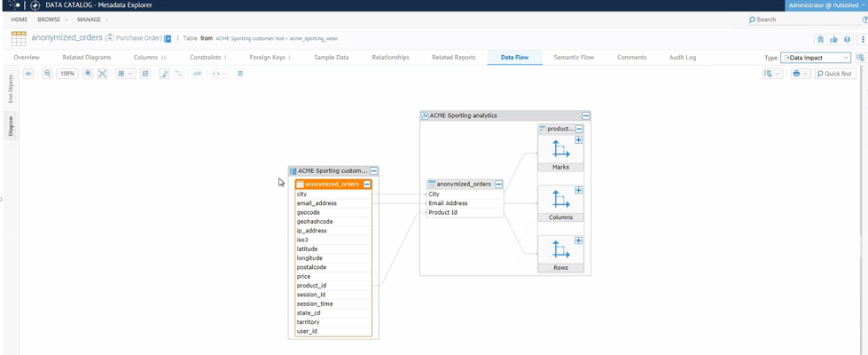Viewport: 868px width, 355px height.
Task: Click the ACME Sporting customer hub breadcrumb
Action: click(250, 39)
